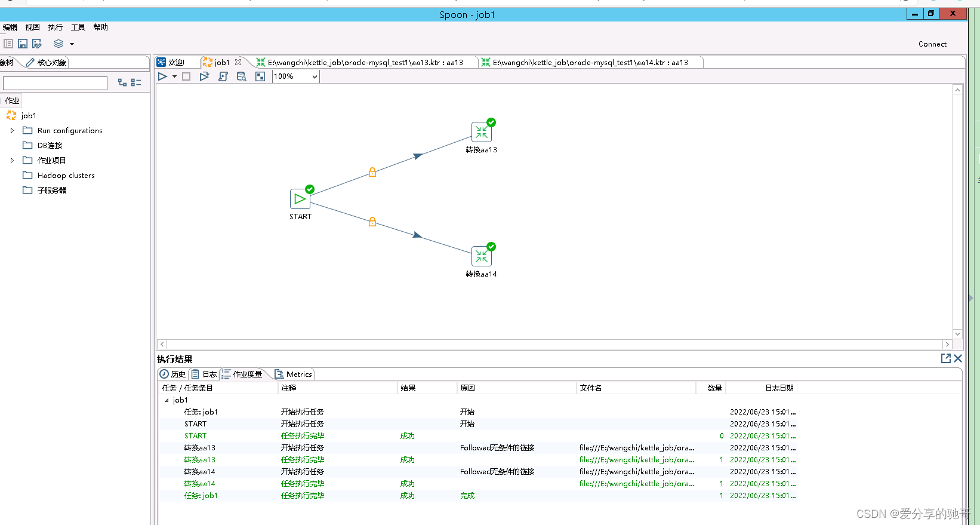Switch to the 日志 results tab
The image size is (980, 525).
(x=204, y=374)
